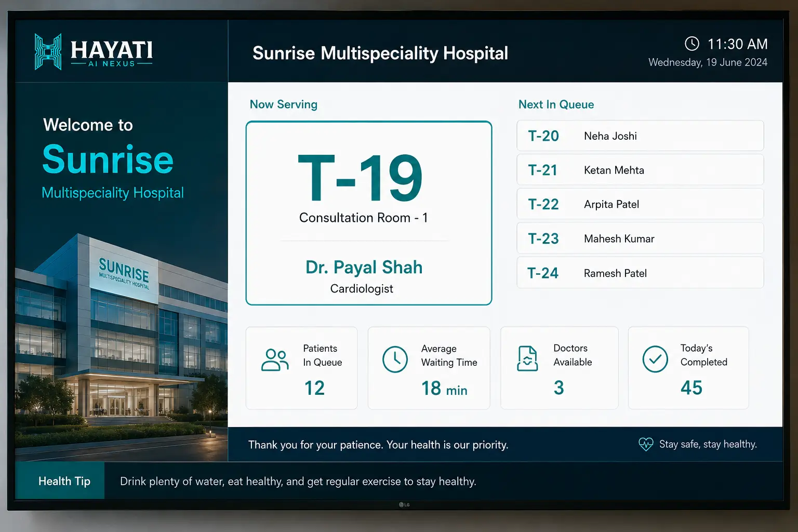Viewport: 798px width, 532px height.
Task: Click the LG logo on the bezel
Action: (404, 504)
